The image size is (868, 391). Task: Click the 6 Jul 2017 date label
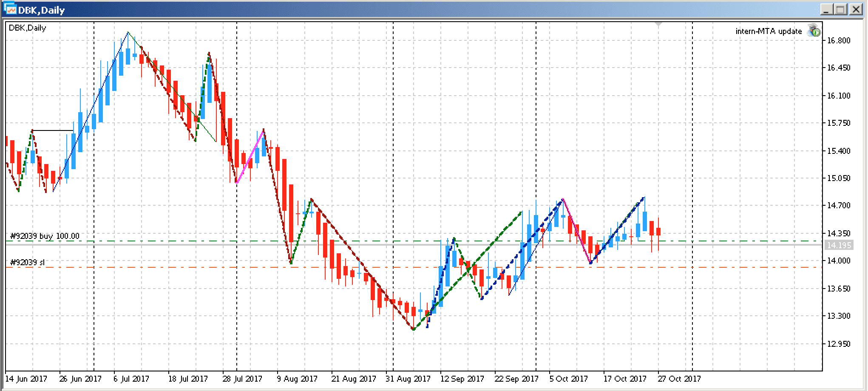pos(131,379)
